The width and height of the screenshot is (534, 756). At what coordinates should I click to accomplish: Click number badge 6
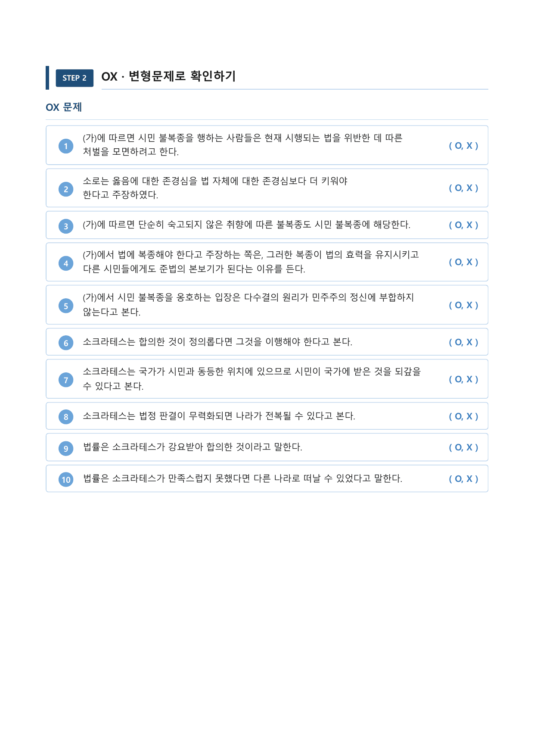66,343
